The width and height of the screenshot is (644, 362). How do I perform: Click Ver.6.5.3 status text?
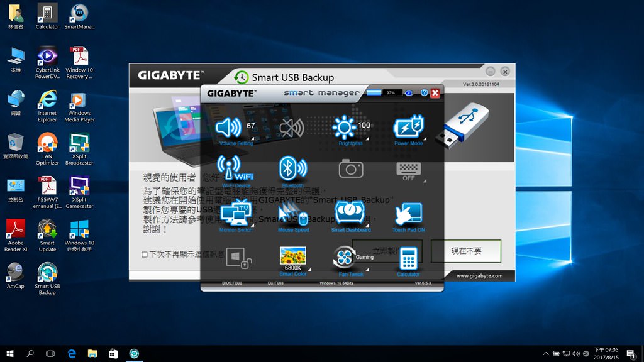(x=423, y=283)
